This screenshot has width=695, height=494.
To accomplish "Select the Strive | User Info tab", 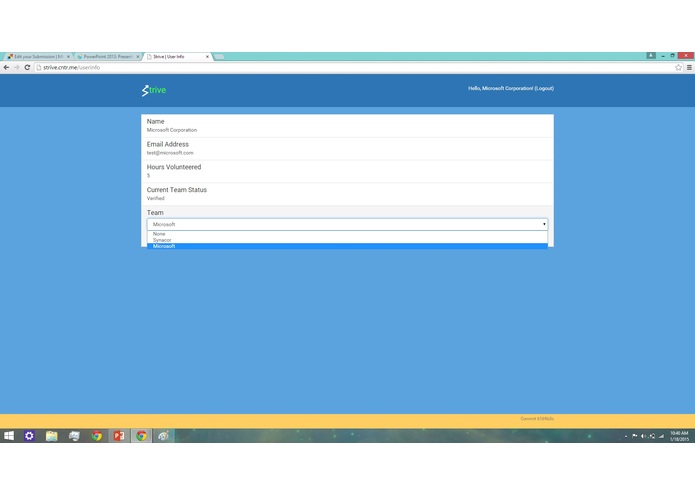I will [x=177, y=57].
